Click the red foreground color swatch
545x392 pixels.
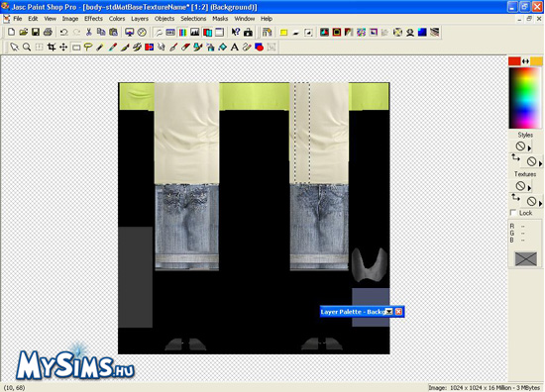pyautogui.click(x=514, y=61)
